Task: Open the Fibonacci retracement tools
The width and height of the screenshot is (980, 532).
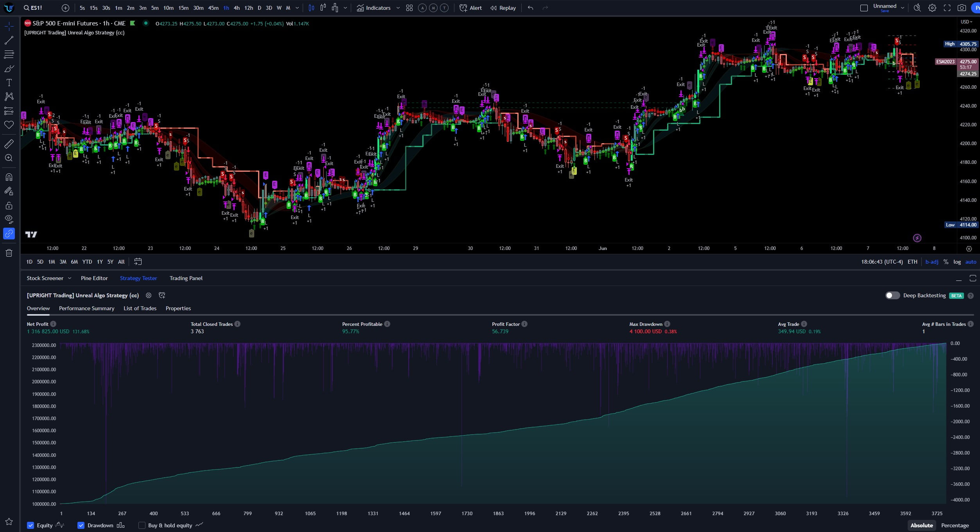Action: 9,54
